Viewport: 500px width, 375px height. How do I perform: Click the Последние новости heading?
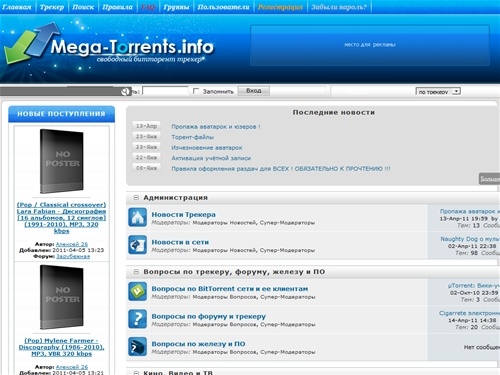coord(334,113)
